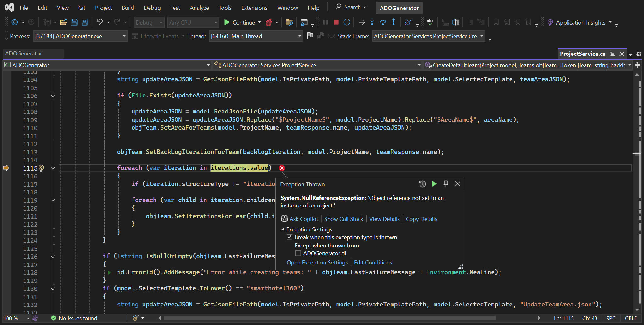Open the Git menu
644x325 pixels.
pyautogui.click(x=82, y=8)
